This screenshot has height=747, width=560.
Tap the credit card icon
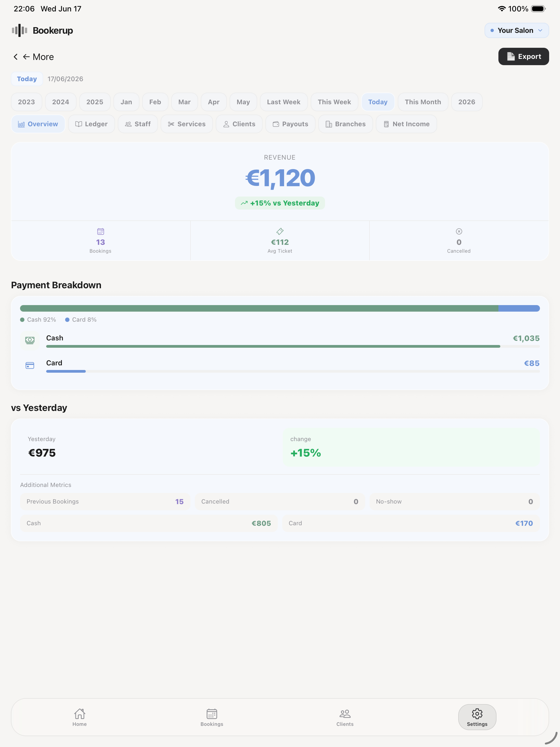click(30, 365)
